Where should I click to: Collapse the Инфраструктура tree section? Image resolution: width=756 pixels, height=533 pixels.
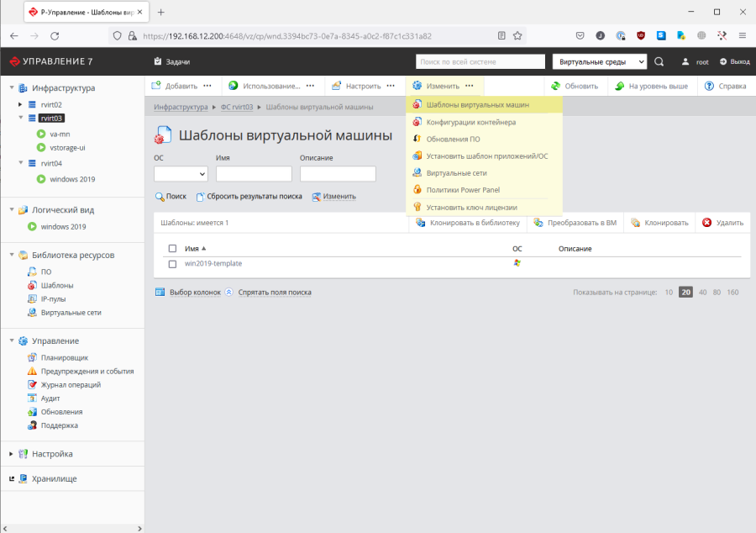9,87
